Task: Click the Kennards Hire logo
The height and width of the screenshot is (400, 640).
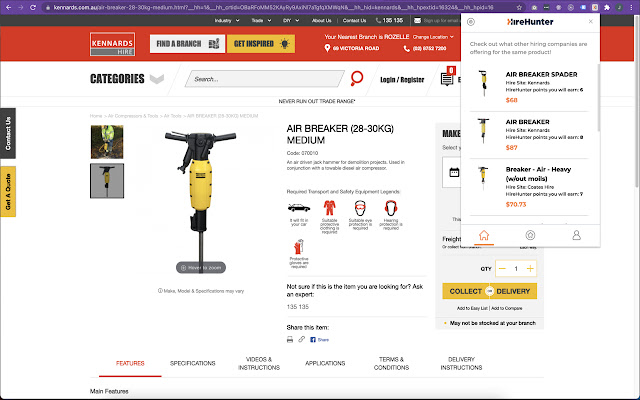Action: click(x=112, y=44)
